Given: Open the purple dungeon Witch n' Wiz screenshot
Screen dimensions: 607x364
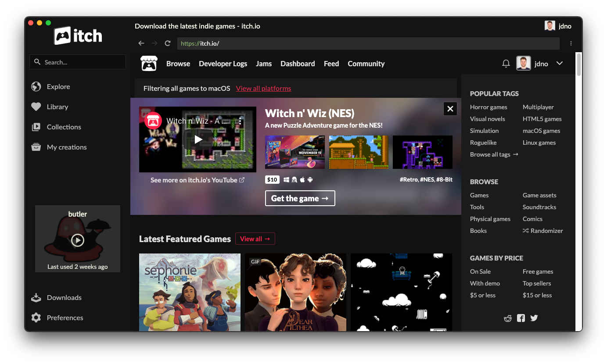Looking at the screenshot, I should [x=423, y=152].
